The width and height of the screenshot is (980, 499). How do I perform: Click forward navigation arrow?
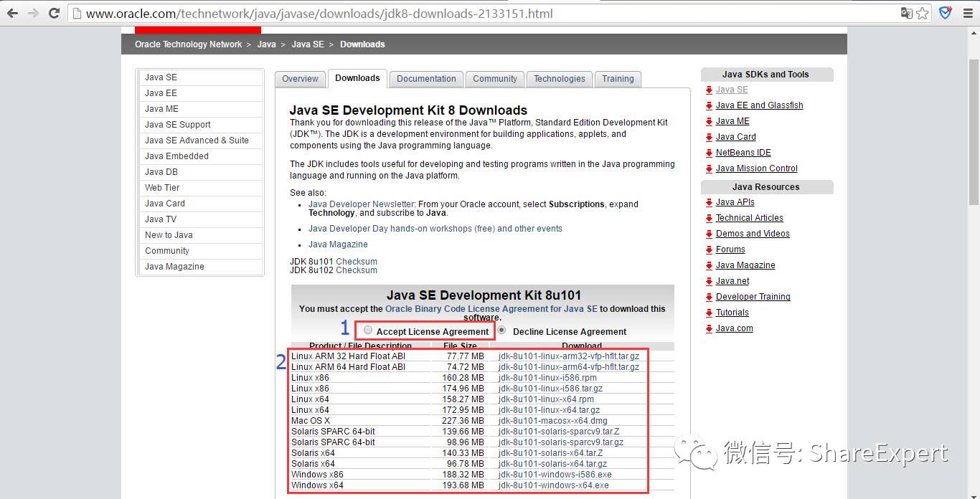pos(33,14)
